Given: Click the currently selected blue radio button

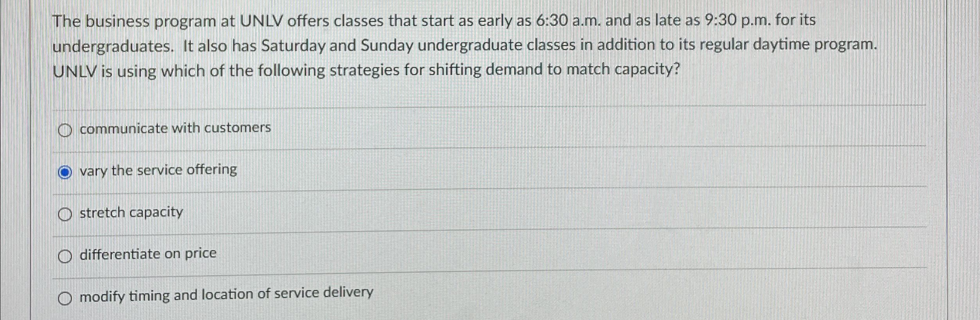Looking at the screenshot, I should click(65, 171).
